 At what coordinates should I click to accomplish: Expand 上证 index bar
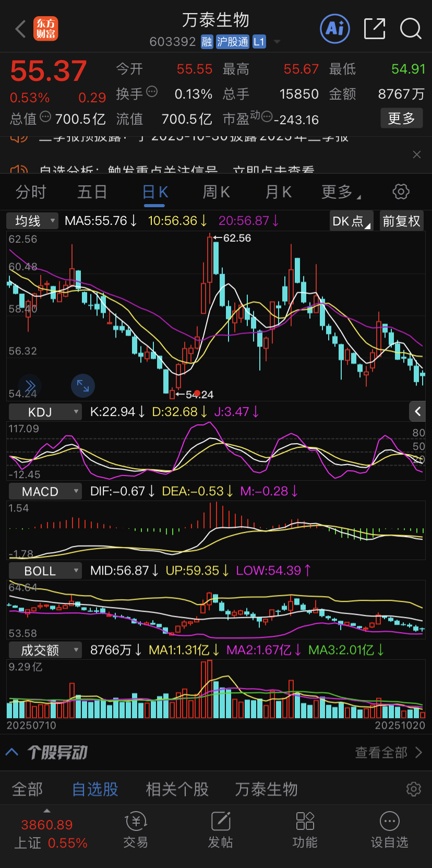tap(51, 834)
